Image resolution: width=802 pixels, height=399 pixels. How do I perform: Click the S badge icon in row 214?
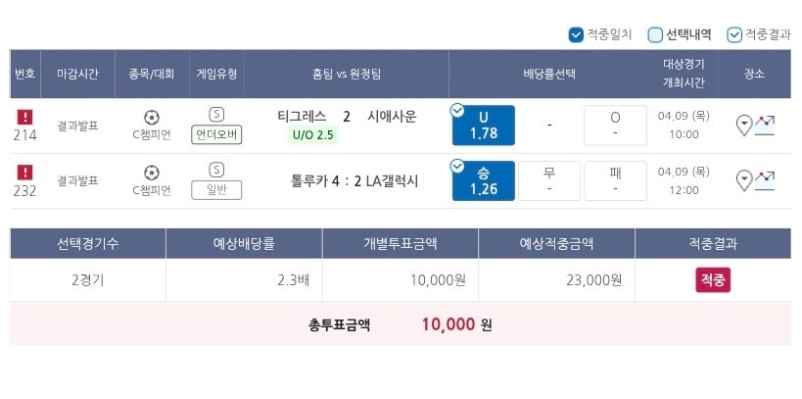(216, 115)
